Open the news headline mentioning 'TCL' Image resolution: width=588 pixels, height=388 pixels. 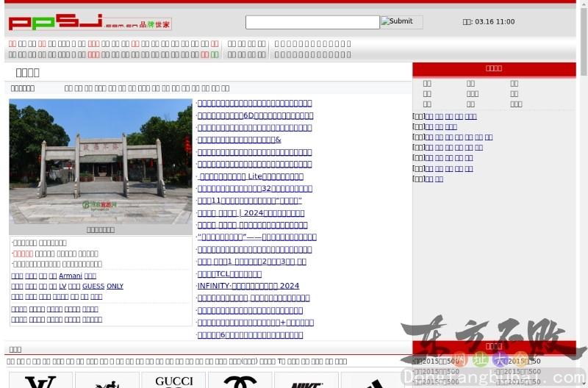(229, 274)
